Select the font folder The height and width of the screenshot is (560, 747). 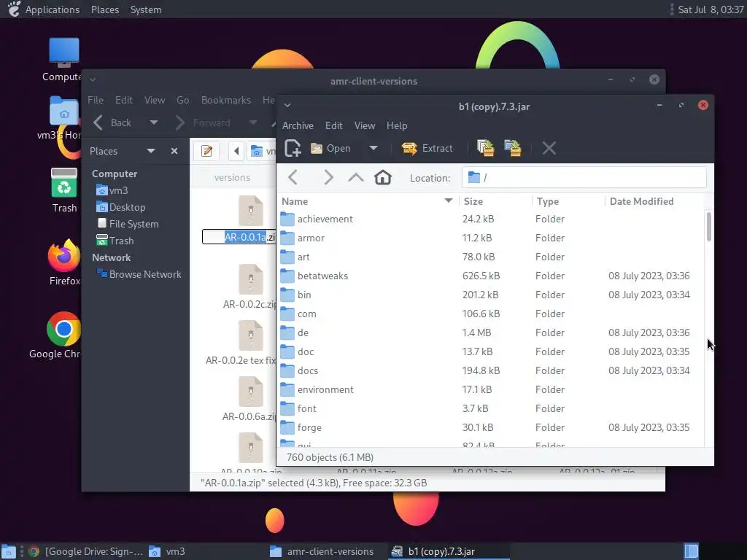click(x=491, y=408)
